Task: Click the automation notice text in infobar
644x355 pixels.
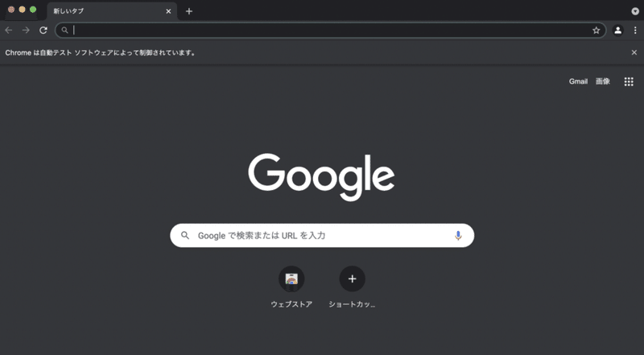Action: 101,52
